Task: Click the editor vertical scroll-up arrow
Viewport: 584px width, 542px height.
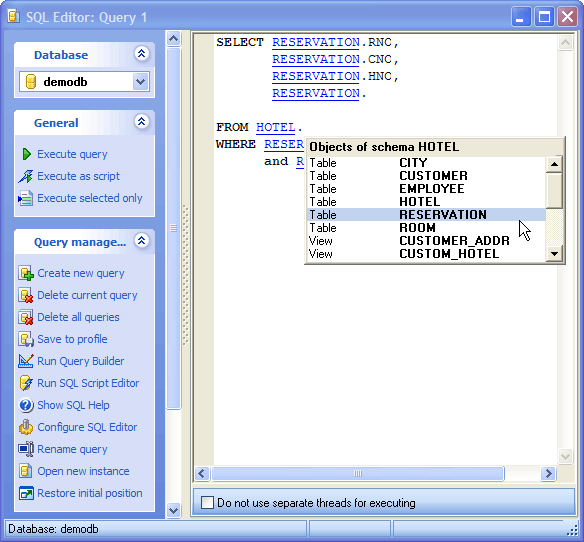Action: (x=565, y=42)
